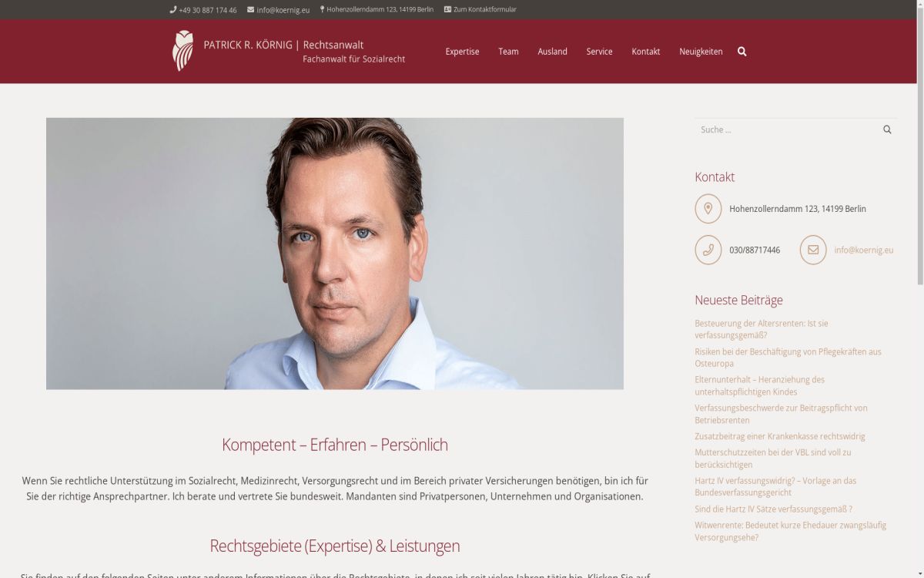Click the phone circle icon in Kontakt

click(x=708, y=250)
